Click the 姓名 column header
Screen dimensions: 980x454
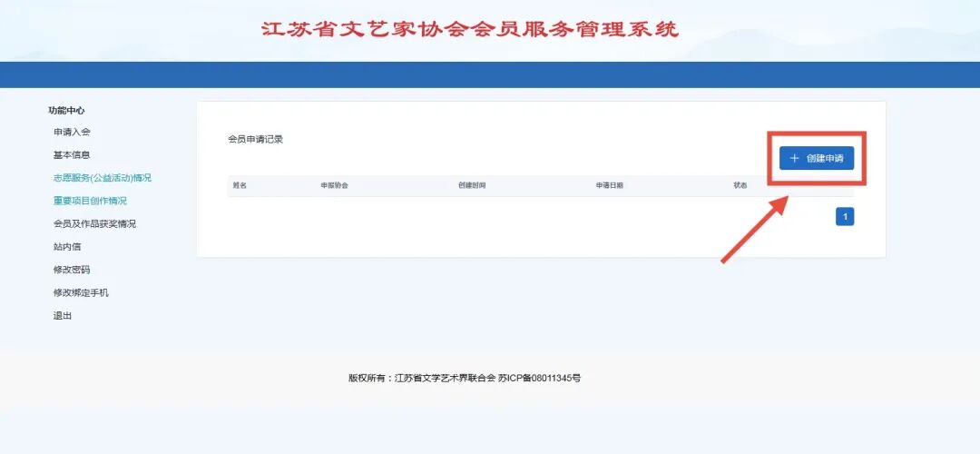240,185
